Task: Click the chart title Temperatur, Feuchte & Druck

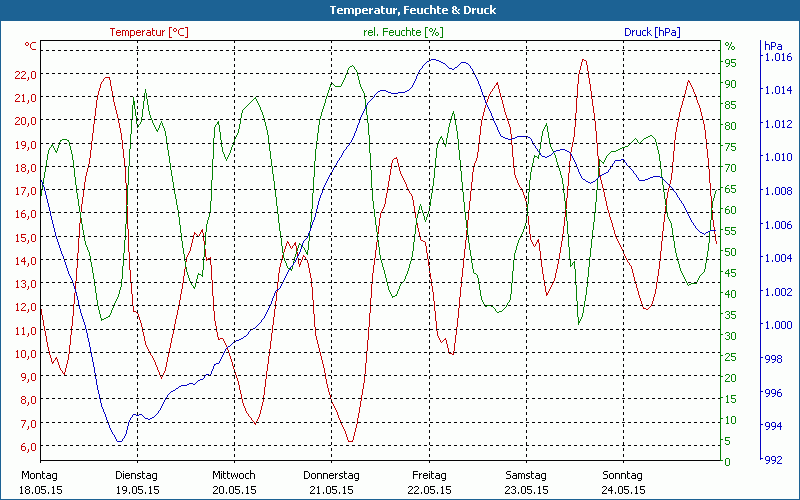Action: [399, 10]
